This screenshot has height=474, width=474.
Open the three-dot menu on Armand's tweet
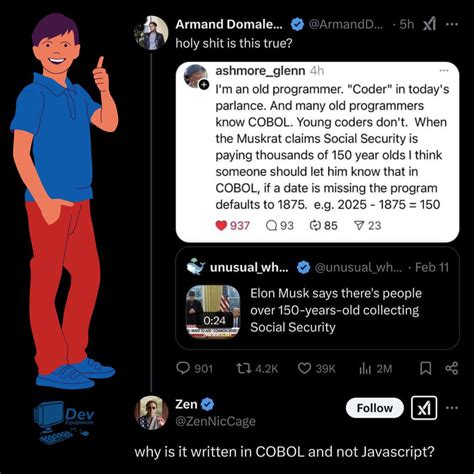click(x=452, y=24)
